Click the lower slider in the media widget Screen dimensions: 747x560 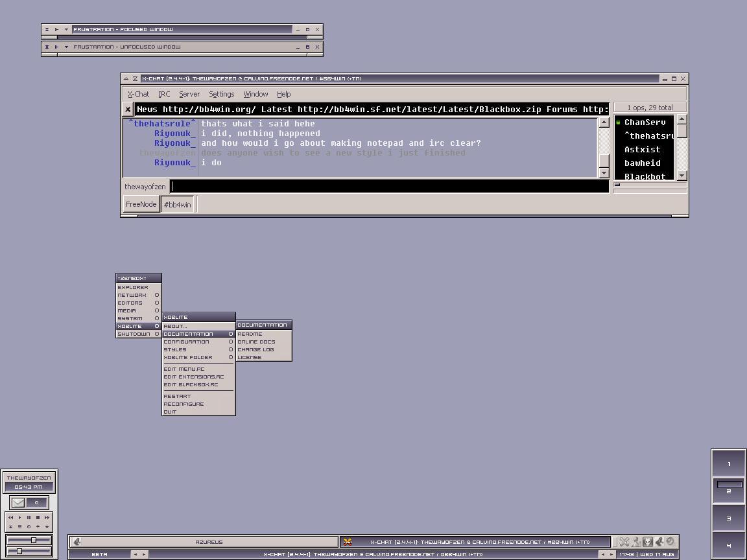tap(29, 551)
